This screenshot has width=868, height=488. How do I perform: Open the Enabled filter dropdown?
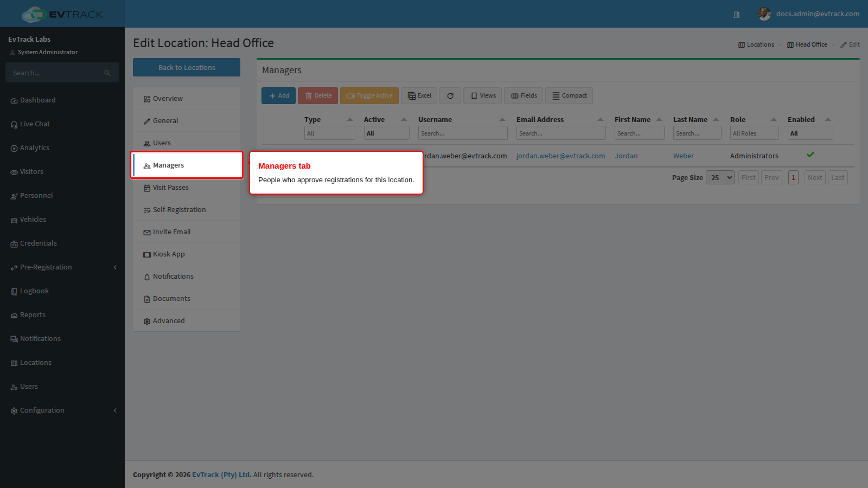click(x=810, y=133)
